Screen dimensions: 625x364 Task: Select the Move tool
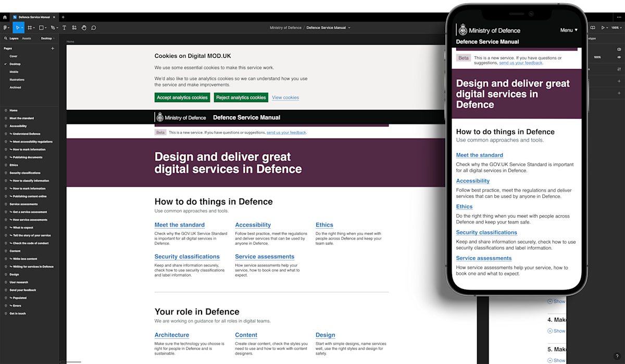[17, 28]
